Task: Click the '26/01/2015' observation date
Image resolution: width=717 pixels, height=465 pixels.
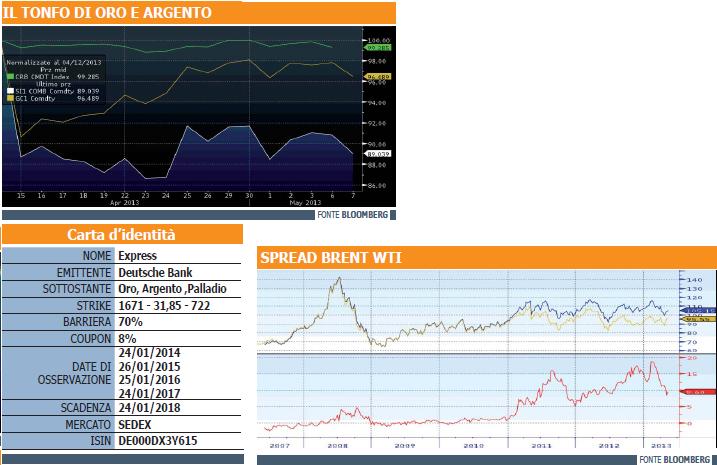Action: 149,367
